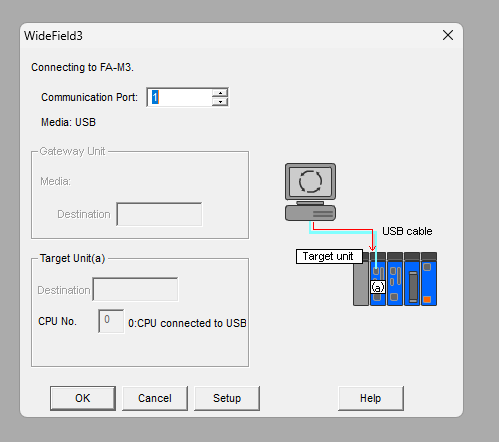Screen dimensions: 499x442
Task: Open Help for connection settings
Action: pyautogui.click(x=371, y=398)
